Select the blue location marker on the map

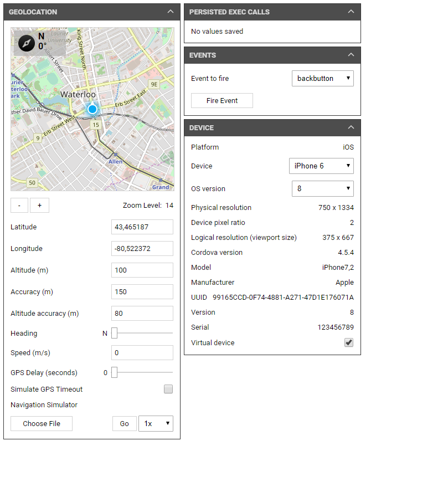pos(92,109)
